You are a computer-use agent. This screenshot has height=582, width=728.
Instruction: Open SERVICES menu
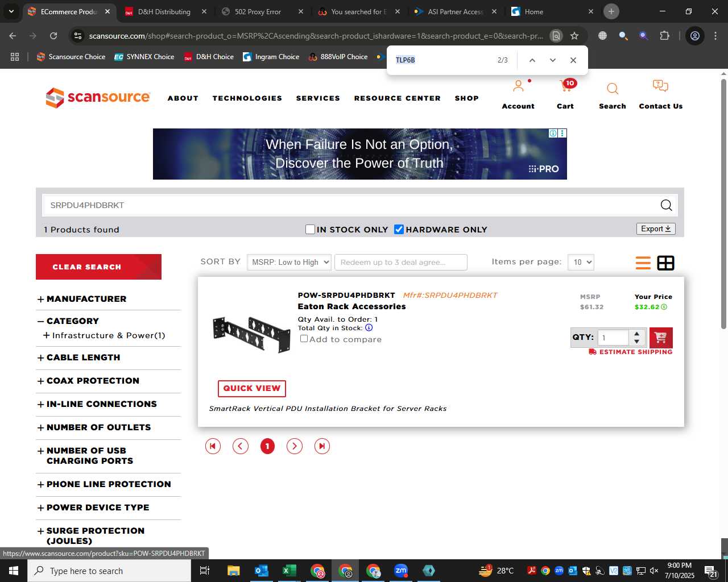click(318, 98)
